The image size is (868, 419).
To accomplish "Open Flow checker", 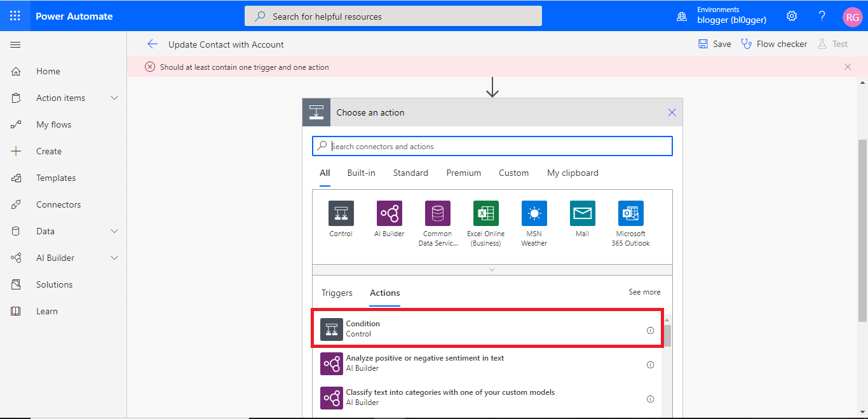I will coord(774,44).
